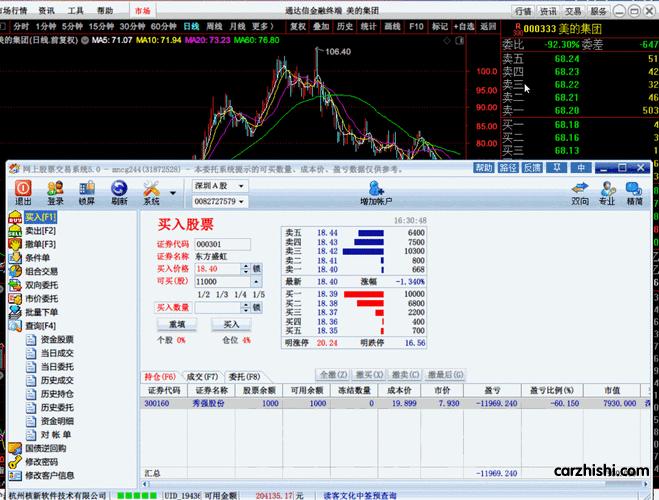Viewport: 659px width, 500px height.
Task: Click the 撤买(X) button
Action: [369, 374]
